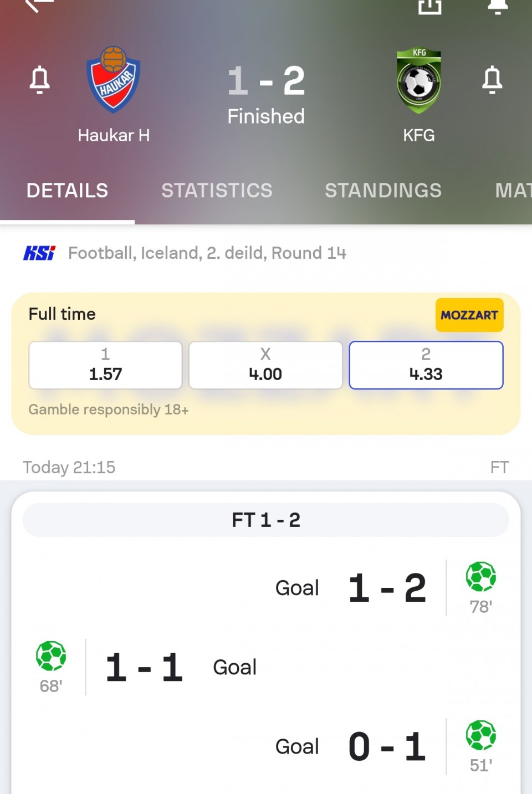Tap the 68' goal ball icon
532x794 pixels.
tap(51, 656)
